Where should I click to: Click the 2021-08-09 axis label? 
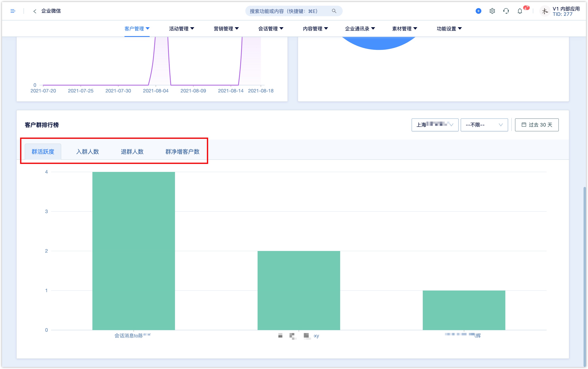tap(193, 91)
